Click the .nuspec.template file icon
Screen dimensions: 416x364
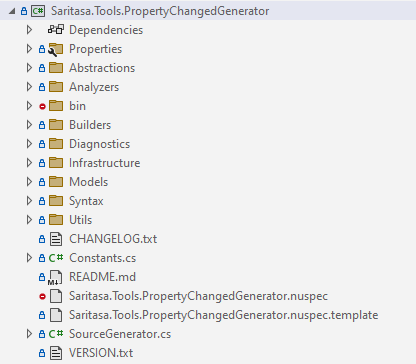56,315
